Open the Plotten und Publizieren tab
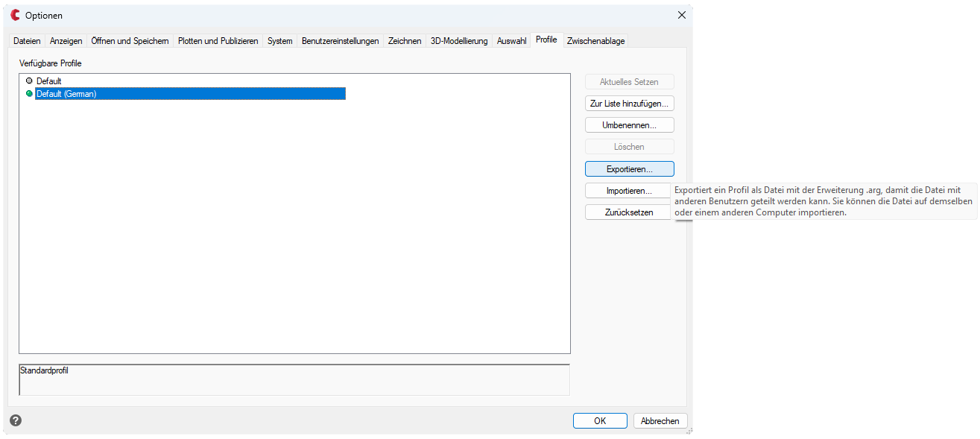The width and height of the screenshot is (980, 439). click(x=218, y=41)
